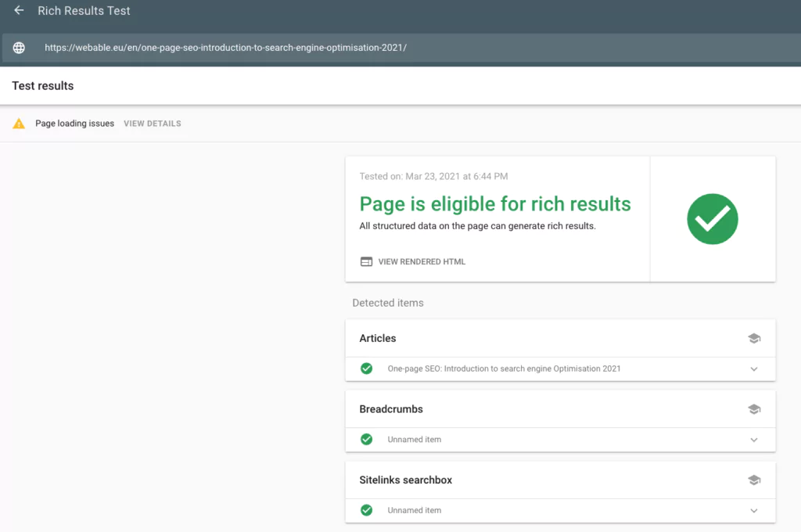Open the Rich Results Test title menu
This screenshot has width=801, height=532.
tap(84, 10)
